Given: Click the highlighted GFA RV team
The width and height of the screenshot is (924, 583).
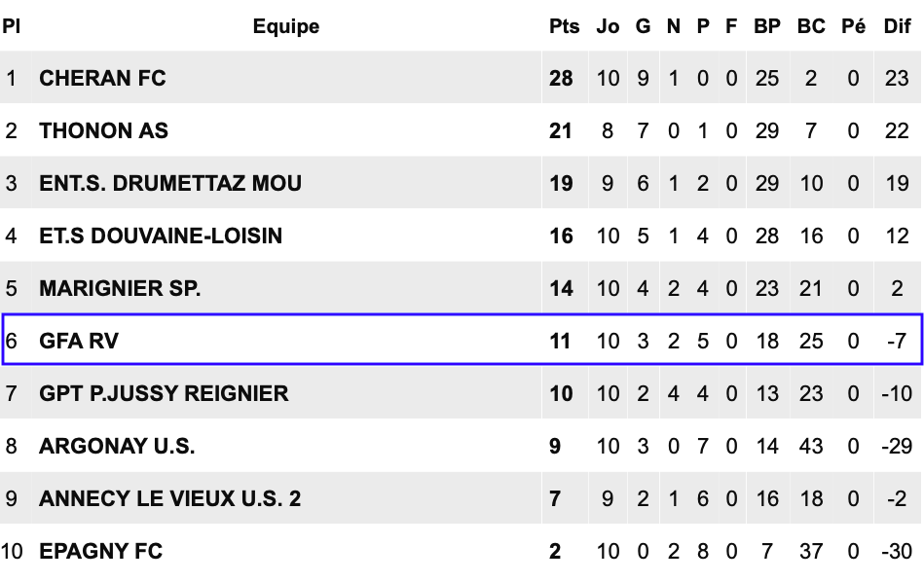Looking at the screenshot, I should 79,341.
